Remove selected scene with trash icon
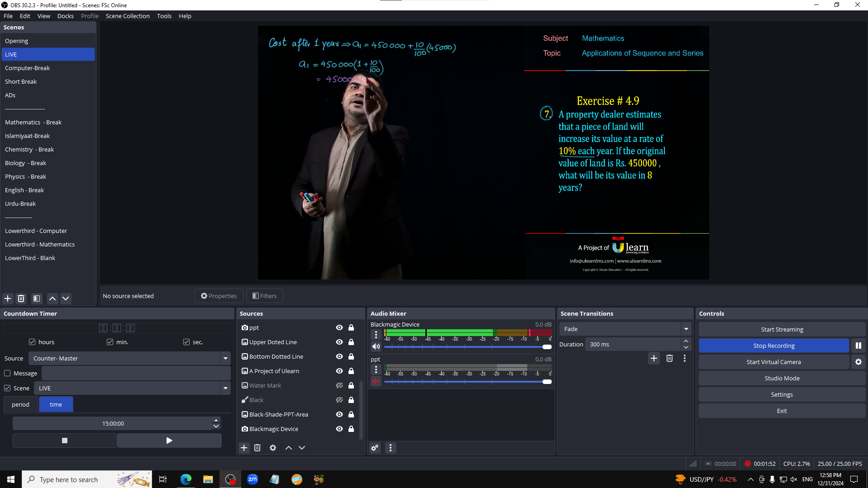The height and width of the screenshot is (488, 868). (x=21, y=298)
